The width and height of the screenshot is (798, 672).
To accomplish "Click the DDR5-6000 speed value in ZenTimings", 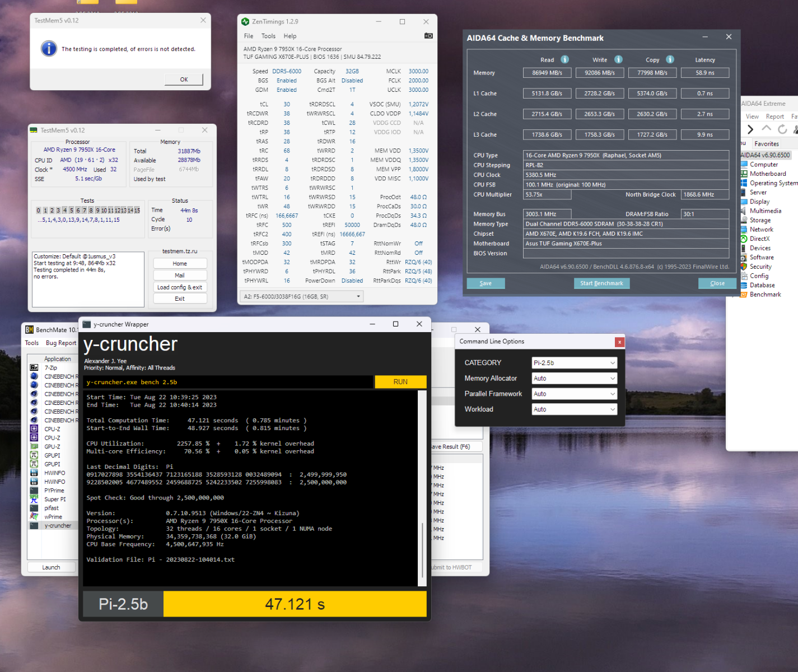I will tap(287, 72).
